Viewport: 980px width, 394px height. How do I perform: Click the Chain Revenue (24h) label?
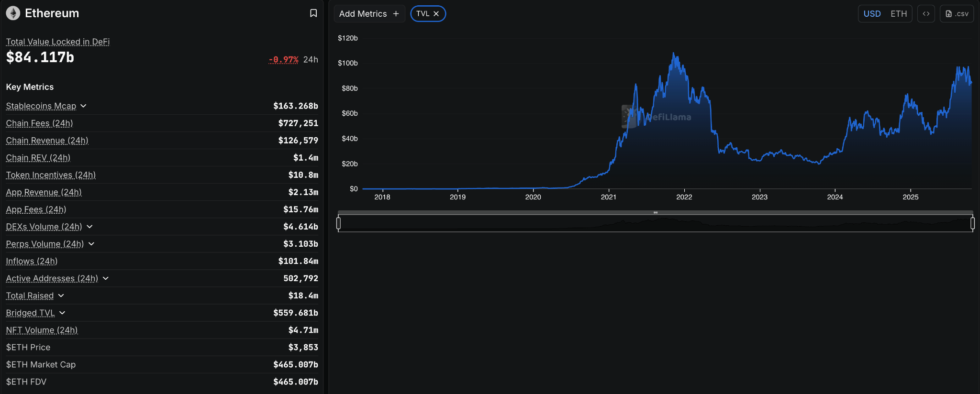point(47,141)
